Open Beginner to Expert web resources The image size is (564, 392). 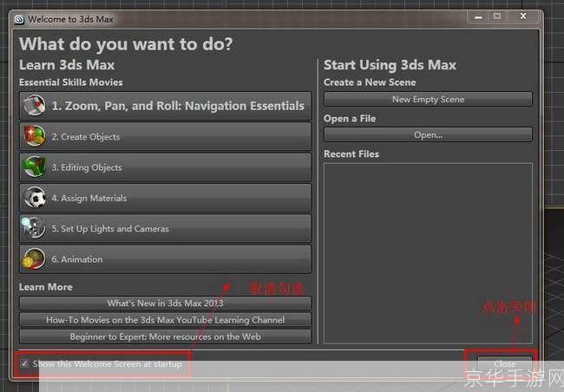[x=165, y=336]
